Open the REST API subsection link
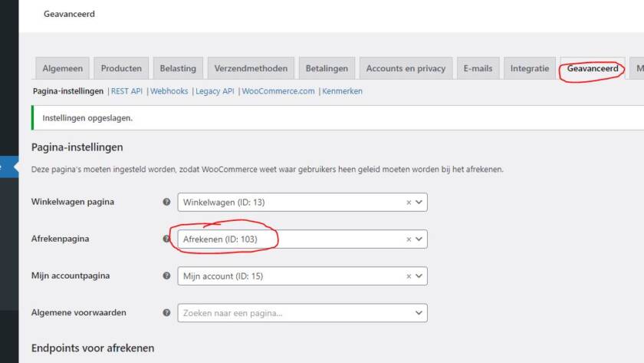 coord(127,91)
